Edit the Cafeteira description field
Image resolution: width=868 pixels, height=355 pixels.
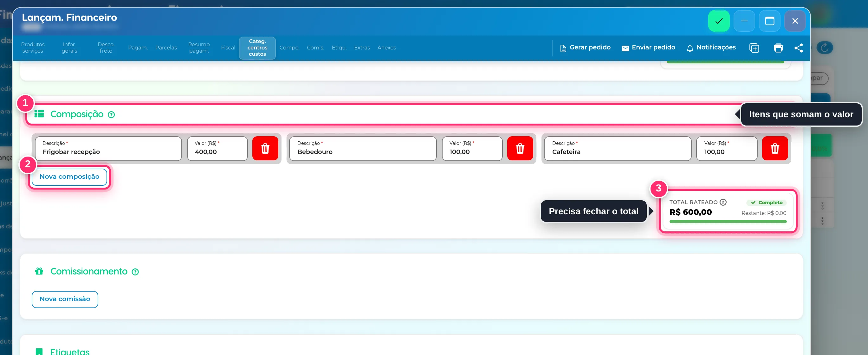(618, 149)
